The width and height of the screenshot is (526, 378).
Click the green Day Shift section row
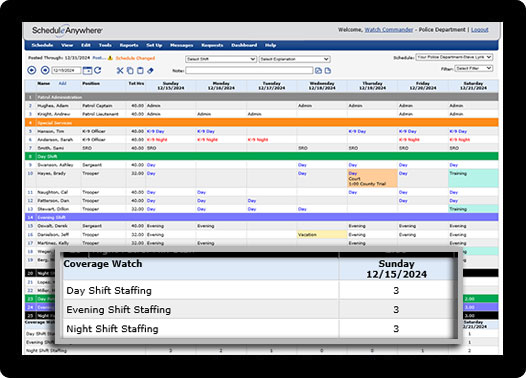pyautogui.click(x=262, y=157)
